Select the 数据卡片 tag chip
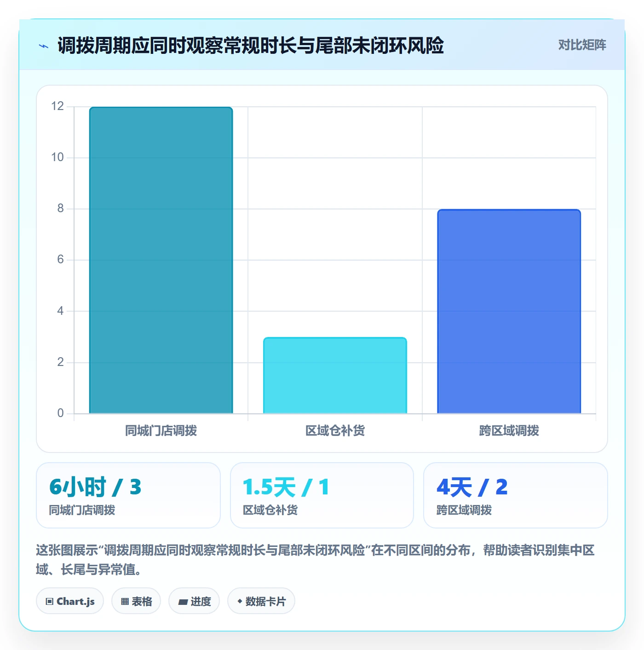 (x=261, y=601)
